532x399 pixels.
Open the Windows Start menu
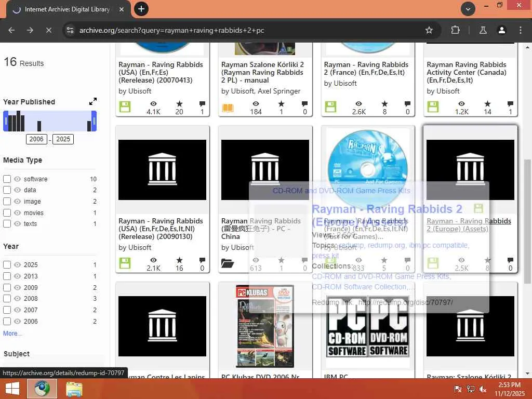pyautogui.click(x=12, y=389)
